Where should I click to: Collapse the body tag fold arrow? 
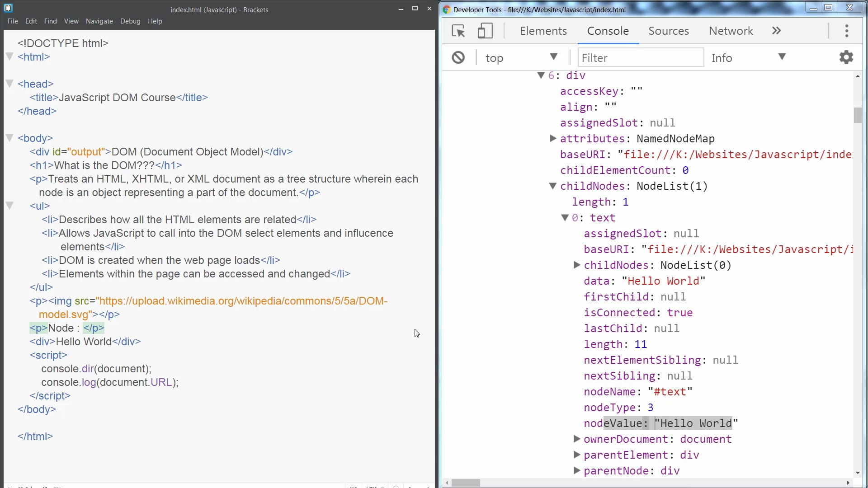pyautogui.click(x=9, y=138)
